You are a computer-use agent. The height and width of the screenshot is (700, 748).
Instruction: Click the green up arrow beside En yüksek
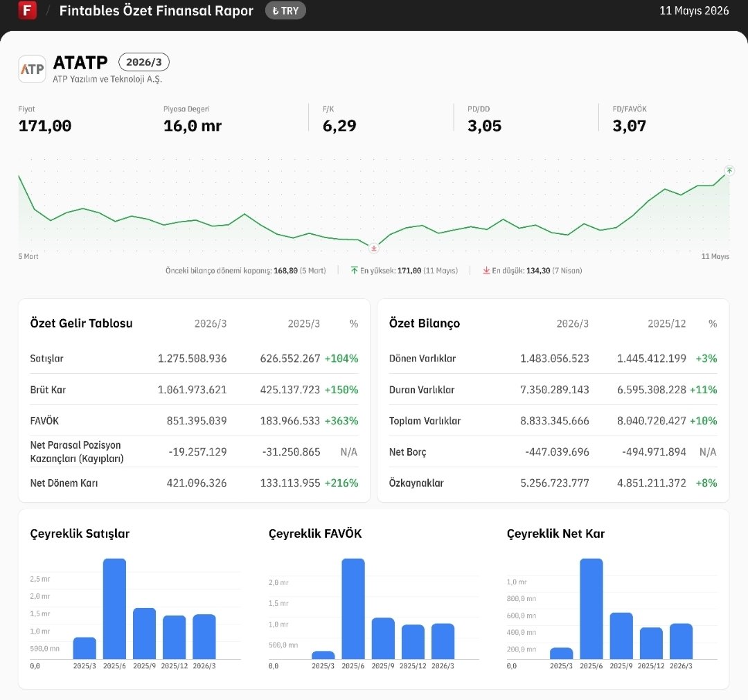coord(354,270)
